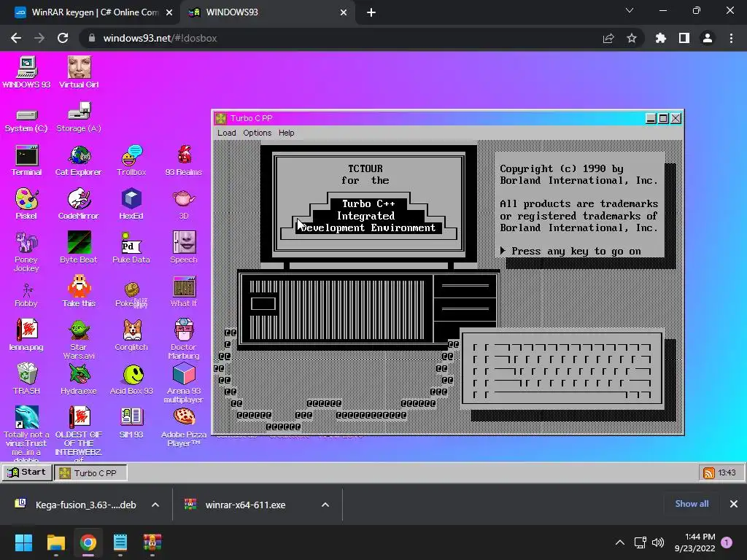Open the tab search dropdown arrow
This screenshot has width=747, height=560.
point(630,10)
